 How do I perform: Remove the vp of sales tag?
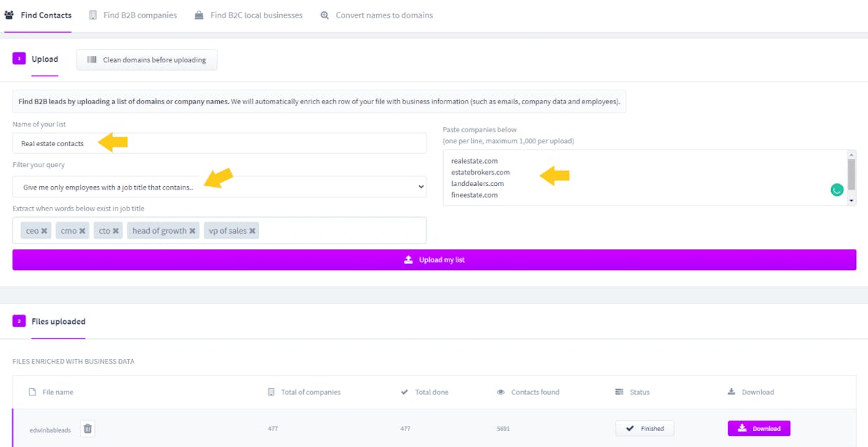(252, 231)
